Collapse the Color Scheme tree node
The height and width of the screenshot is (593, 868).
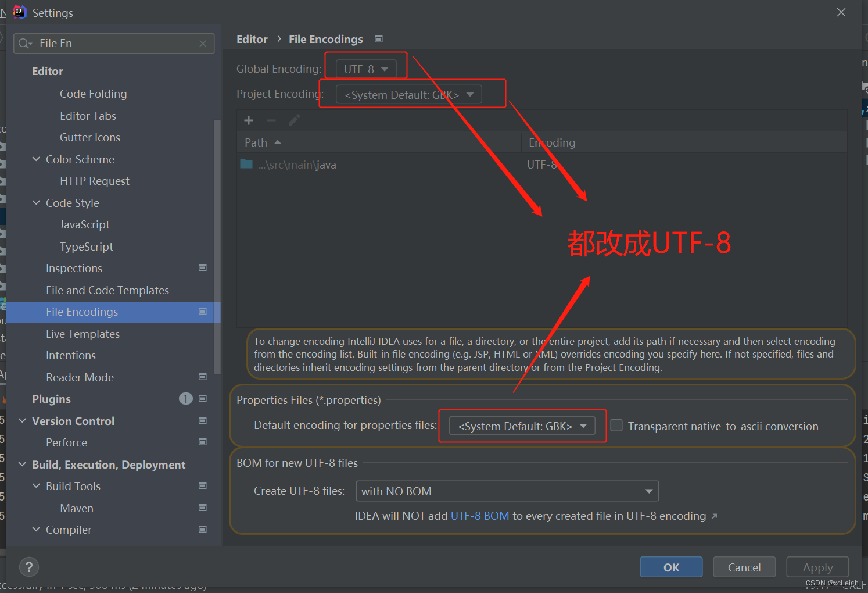click(x=36, y=159)
